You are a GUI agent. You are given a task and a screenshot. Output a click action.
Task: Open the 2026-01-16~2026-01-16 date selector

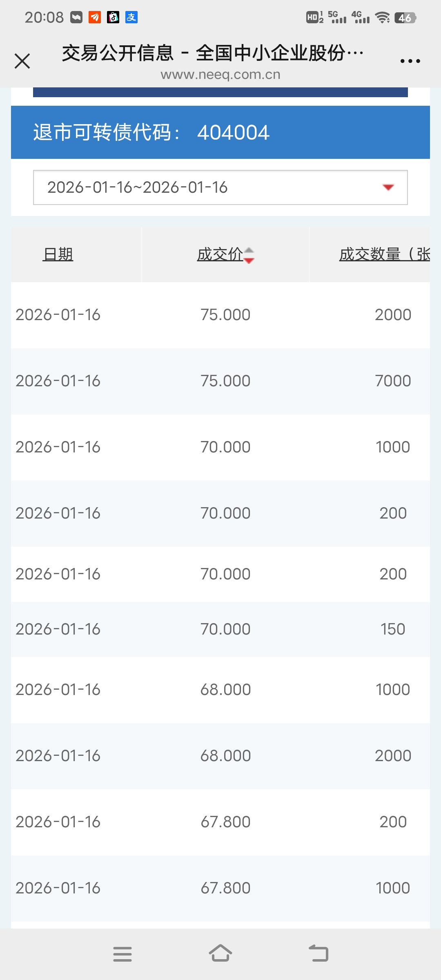(220, 187)
